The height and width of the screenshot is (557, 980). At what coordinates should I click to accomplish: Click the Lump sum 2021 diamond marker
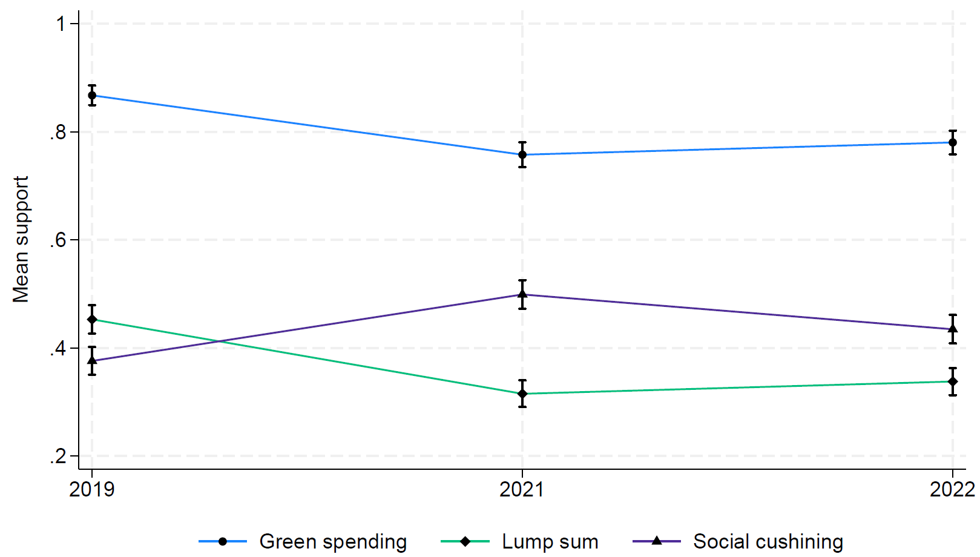click(522, 394)
